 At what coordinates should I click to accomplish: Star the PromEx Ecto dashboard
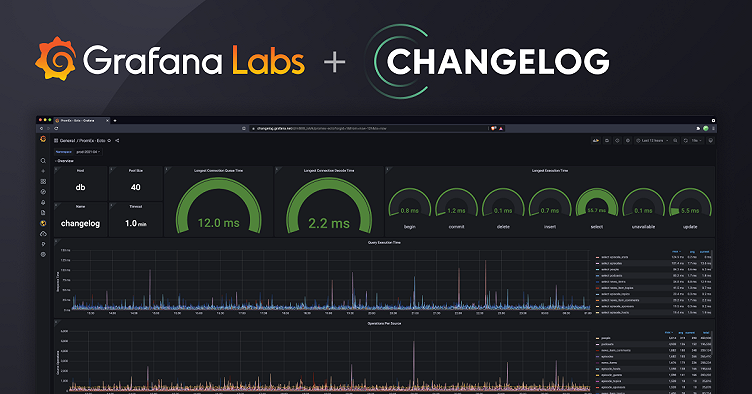pyautogui.click(x=109, y=140)
